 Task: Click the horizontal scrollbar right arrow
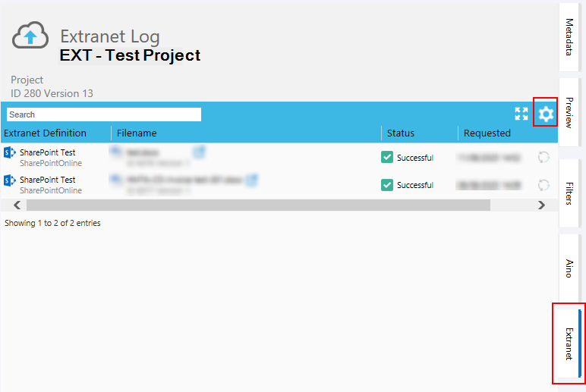[x=541, y=205]
